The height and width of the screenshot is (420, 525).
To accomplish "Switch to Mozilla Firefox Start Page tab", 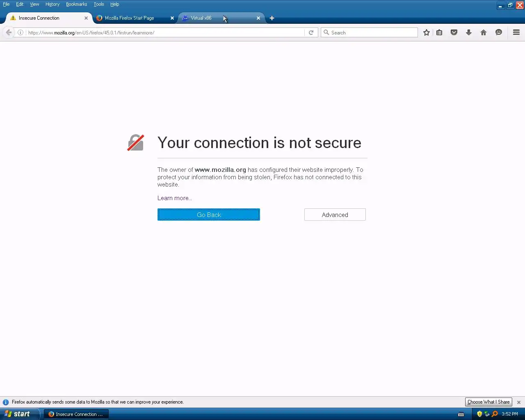I will point(135,18).
